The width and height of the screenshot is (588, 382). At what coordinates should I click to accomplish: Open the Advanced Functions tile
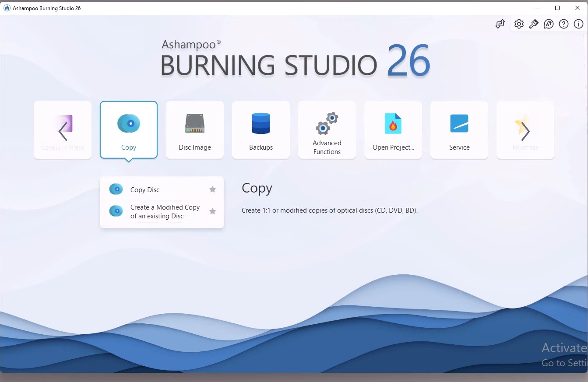tap(327, 130)
